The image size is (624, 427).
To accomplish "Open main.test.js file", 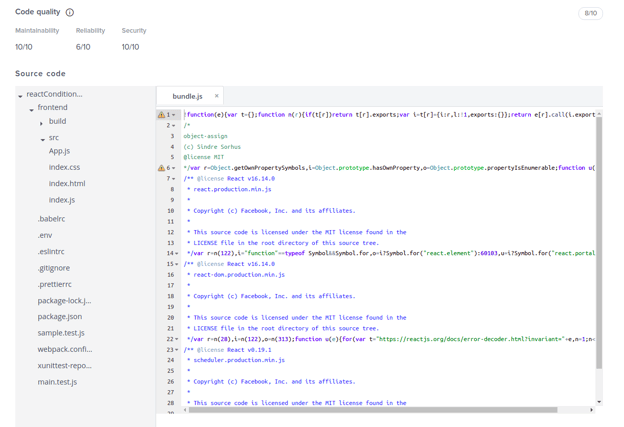I will (57, 382).
